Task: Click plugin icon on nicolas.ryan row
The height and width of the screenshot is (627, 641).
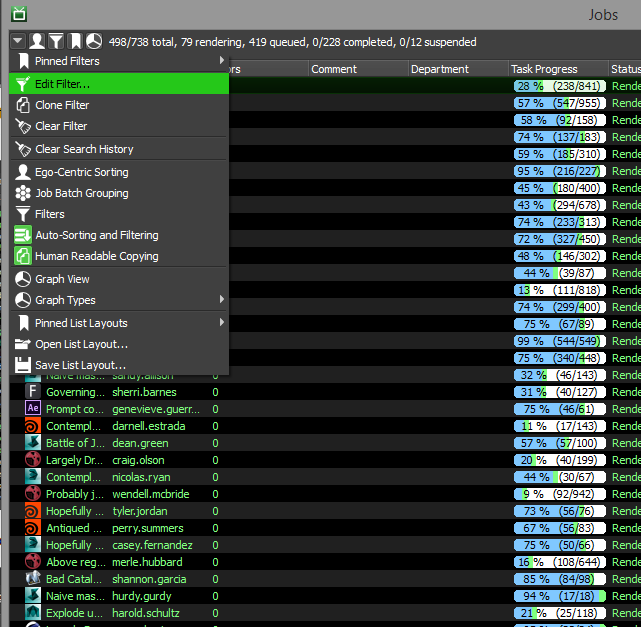Action: (x=33, y=477)
